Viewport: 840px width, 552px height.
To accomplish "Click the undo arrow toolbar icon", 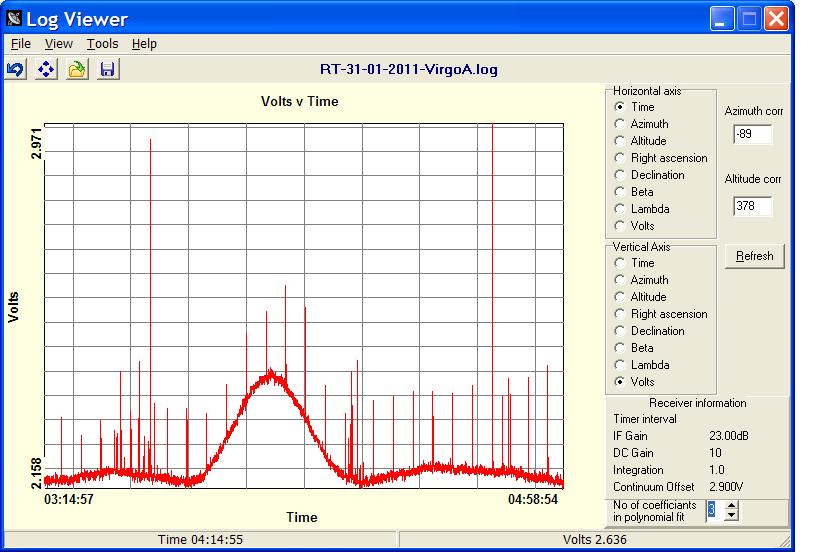I will (x=16, y=69).
